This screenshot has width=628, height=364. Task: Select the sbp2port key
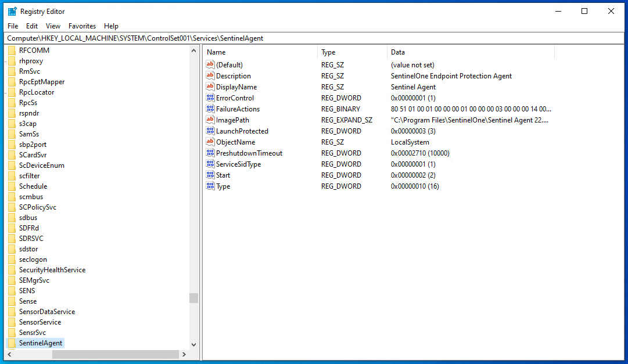pos(33,145)
